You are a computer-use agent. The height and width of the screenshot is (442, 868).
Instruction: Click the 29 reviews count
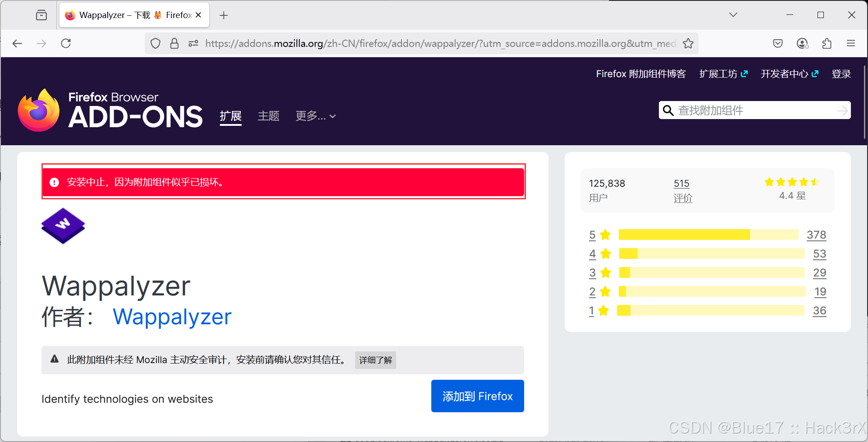point(819,273)
